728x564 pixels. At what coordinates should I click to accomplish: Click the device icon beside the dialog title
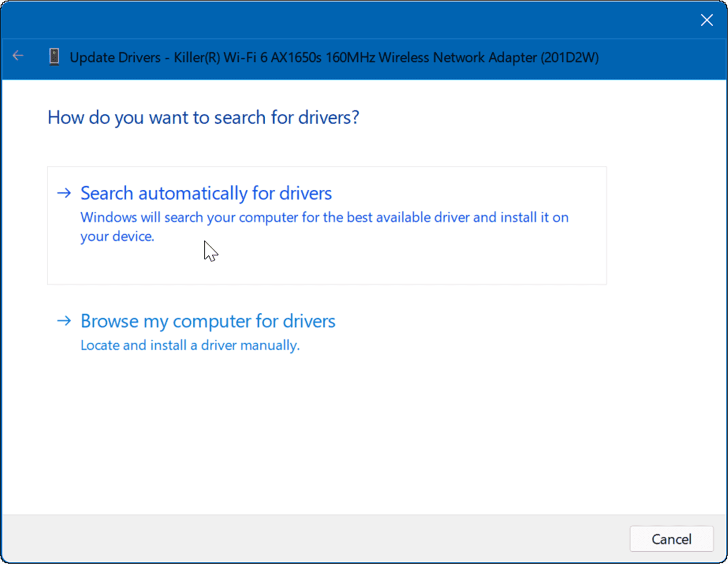pyautogui.click(x=53, y=57)
